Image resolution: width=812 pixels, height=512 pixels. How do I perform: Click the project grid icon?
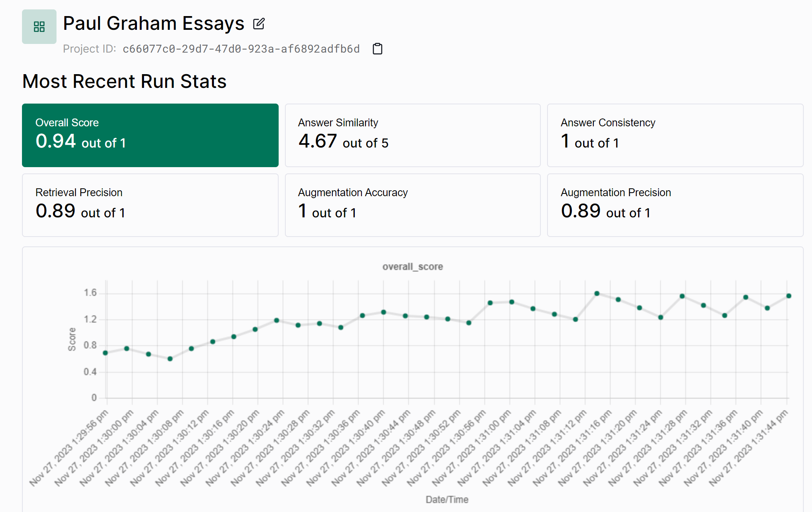(x=39, y=27)
